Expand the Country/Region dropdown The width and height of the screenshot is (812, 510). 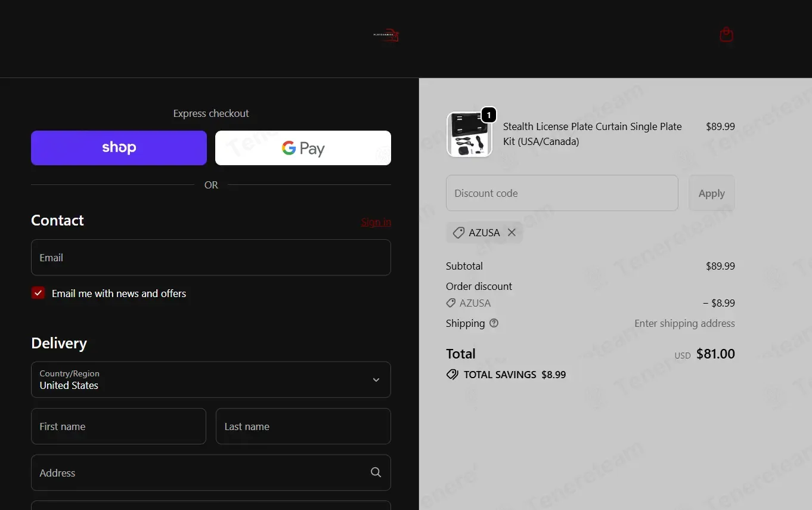[211, 379]
